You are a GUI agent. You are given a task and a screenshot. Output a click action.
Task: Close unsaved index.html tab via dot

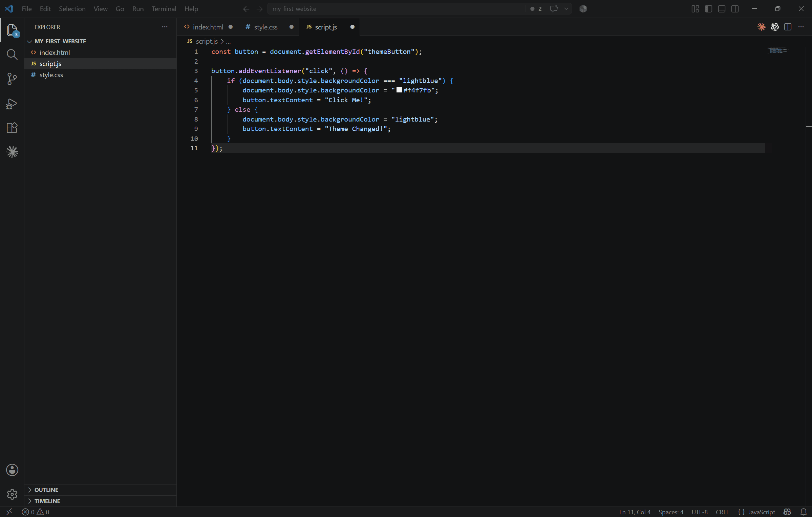point(231,27)
